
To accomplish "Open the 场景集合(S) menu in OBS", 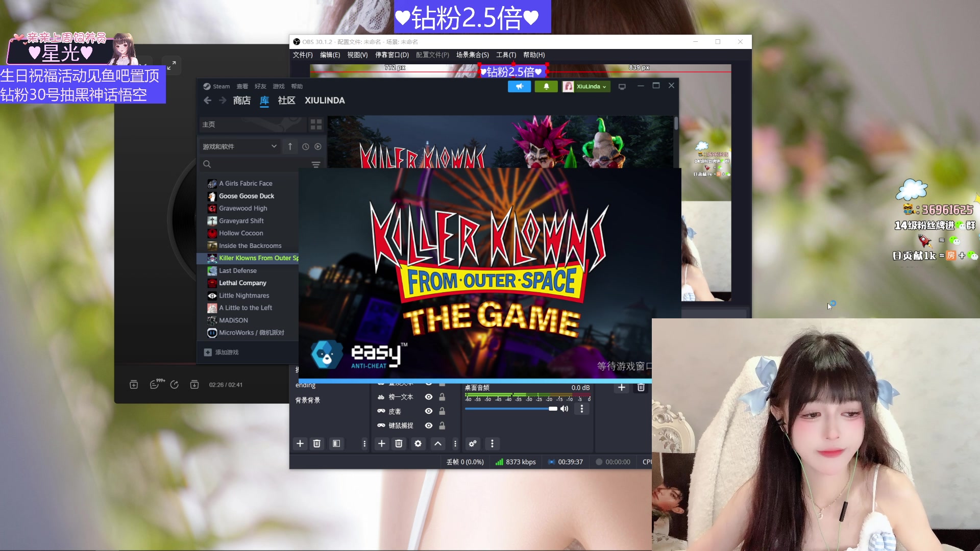I will pos(472,55).
